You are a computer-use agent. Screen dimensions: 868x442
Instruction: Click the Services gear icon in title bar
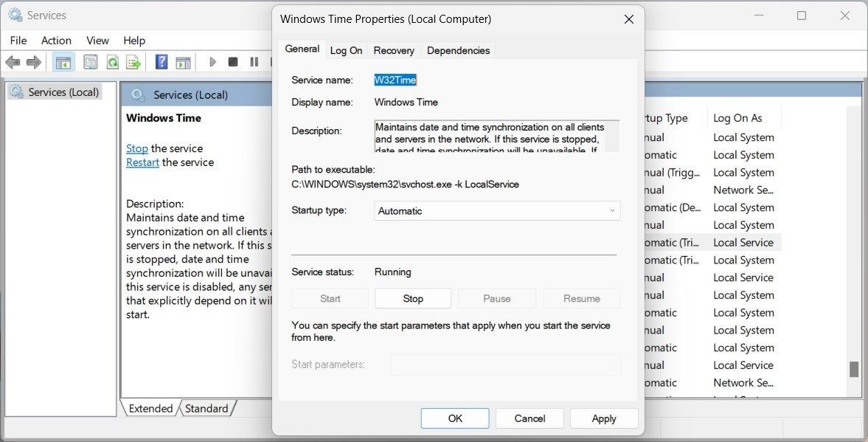(15, 15)
